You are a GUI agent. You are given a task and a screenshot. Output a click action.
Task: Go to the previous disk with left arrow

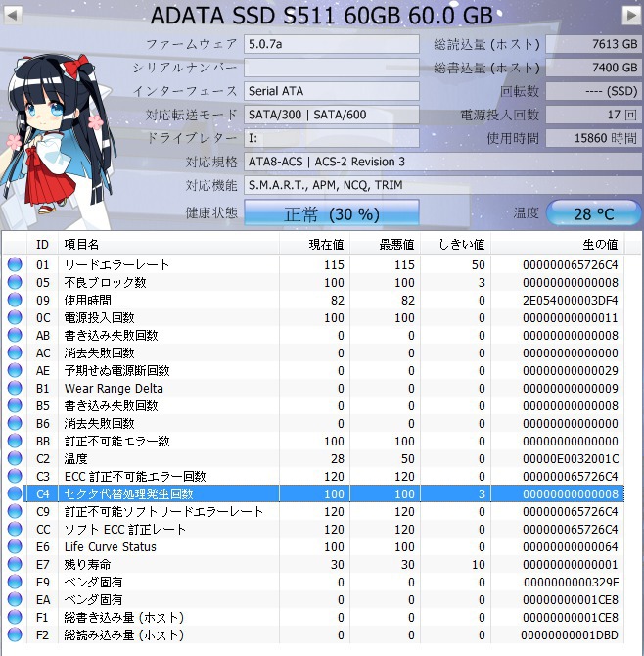click(x=13, y=16)
